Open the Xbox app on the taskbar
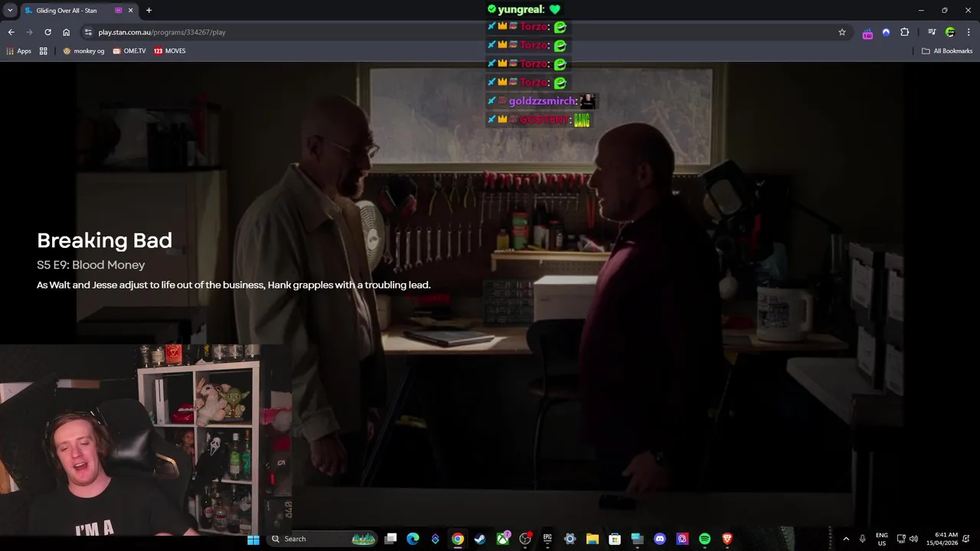Viewport: 980px width, 551px height. coord(503,539)
